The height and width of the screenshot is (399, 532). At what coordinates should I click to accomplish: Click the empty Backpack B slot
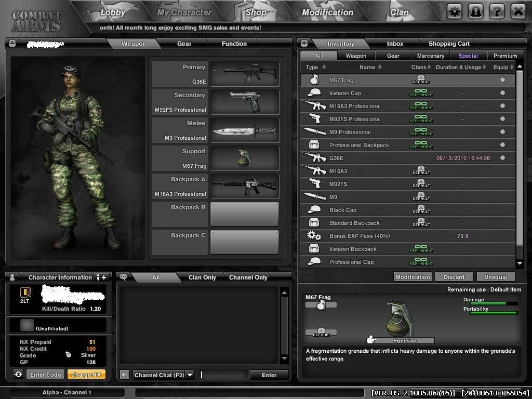[245, 215]
